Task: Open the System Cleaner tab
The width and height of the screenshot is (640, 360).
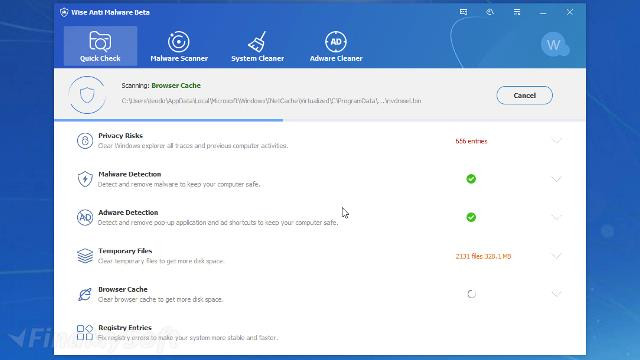Action: click(257, 47)
